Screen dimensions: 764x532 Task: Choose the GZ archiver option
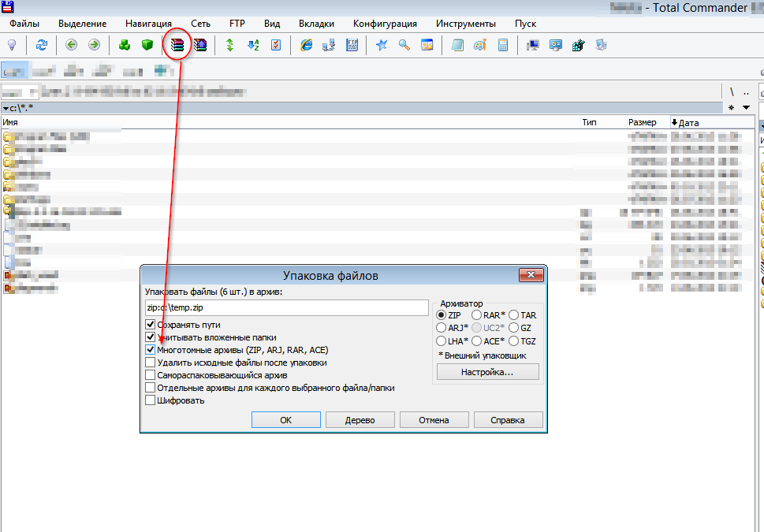514,328
